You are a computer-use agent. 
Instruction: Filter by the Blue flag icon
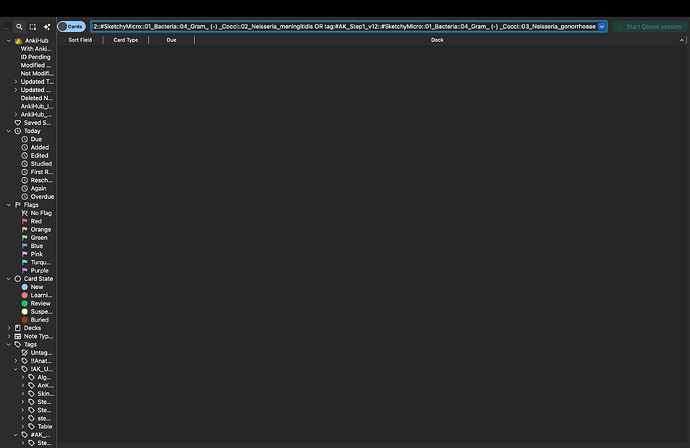click(25, 246)
